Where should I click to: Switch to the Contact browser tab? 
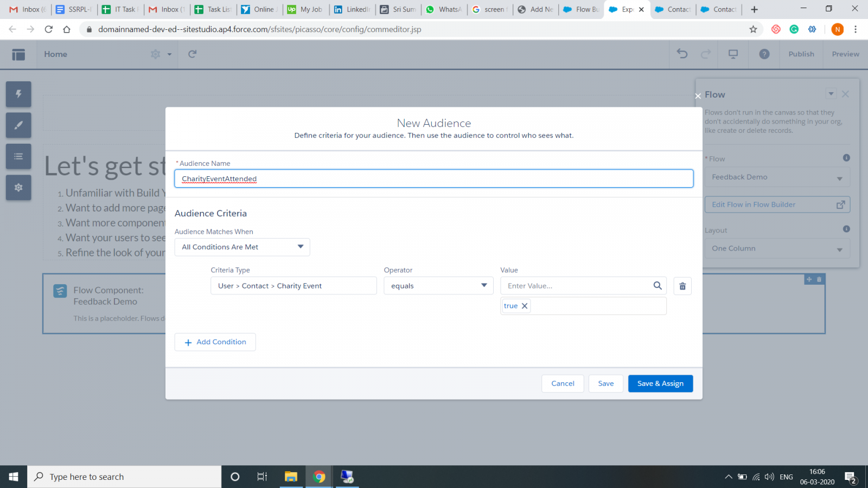[673, 9]
